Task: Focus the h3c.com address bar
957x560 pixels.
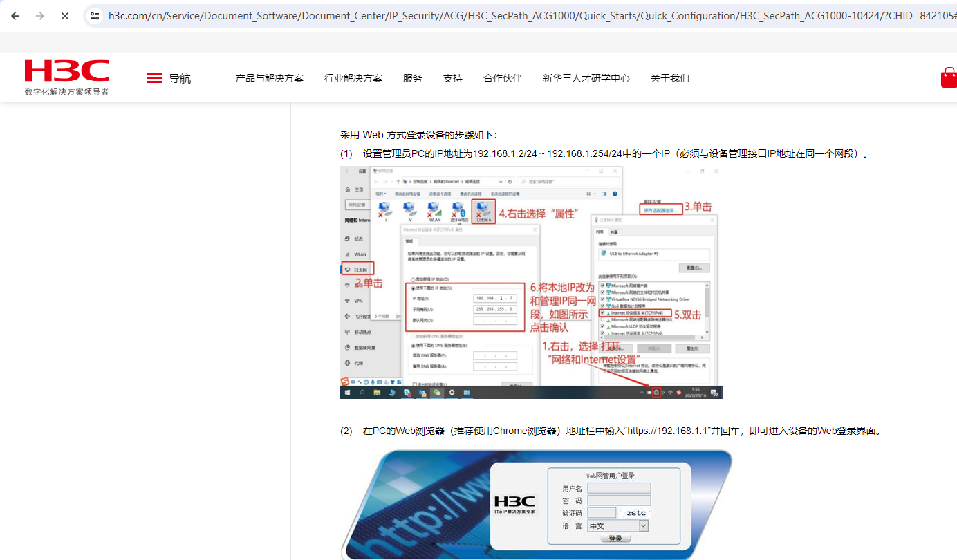Action: click(x=531, y=15)
